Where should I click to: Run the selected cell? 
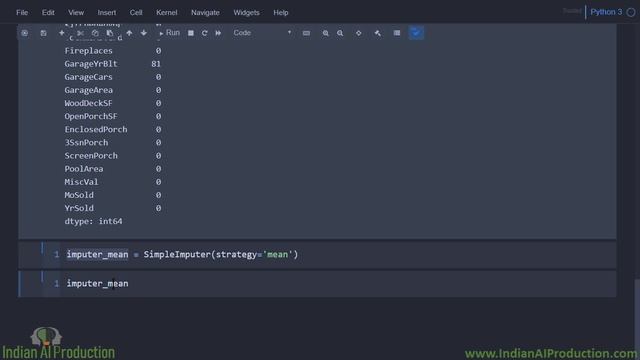coord(169,33)
